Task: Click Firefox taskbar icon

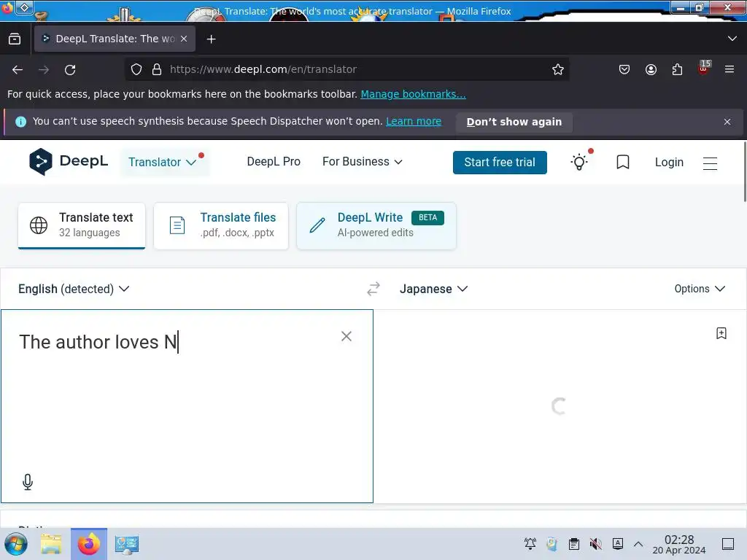Action: pos(89,544)
